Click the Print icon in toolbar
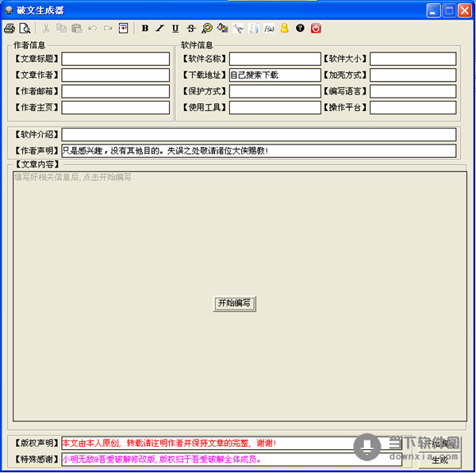 (10, 29)
